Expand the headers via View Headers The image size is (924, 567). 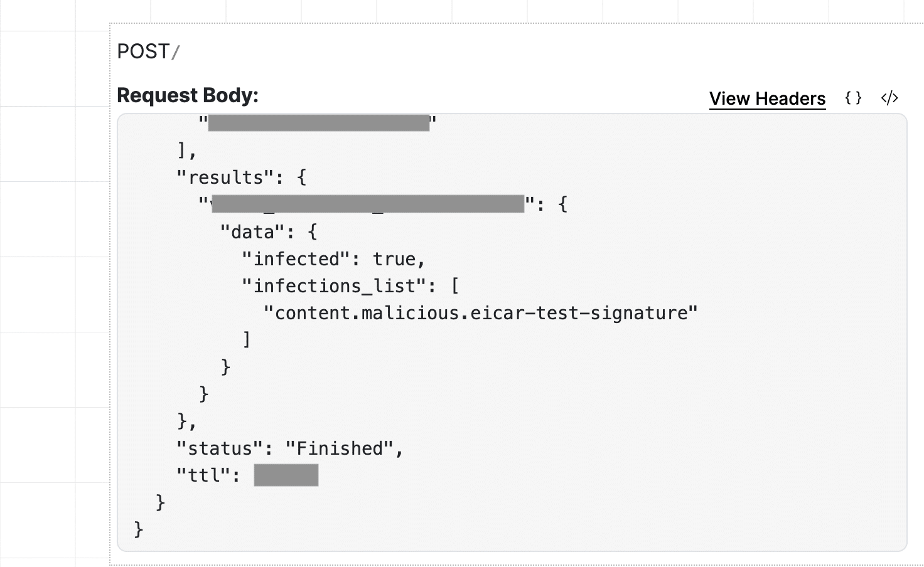coord(767,98)
